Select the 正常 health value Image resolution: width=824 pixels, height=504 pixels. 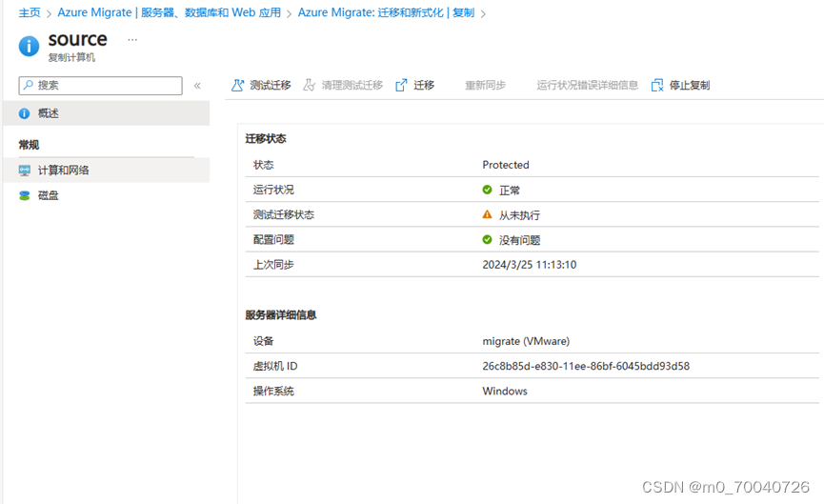coord(510,191)
